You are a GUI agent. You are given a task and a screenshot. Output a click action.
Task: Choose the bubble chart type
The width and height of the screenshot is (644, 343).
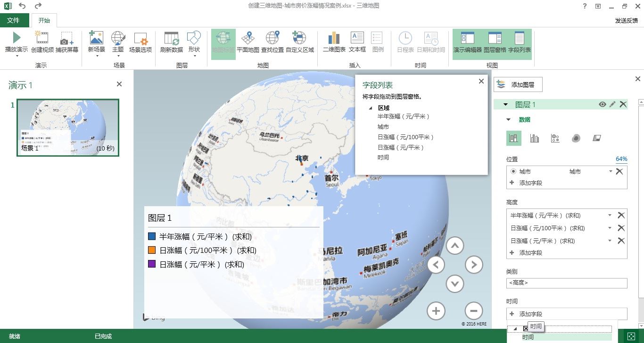point(555,138)
